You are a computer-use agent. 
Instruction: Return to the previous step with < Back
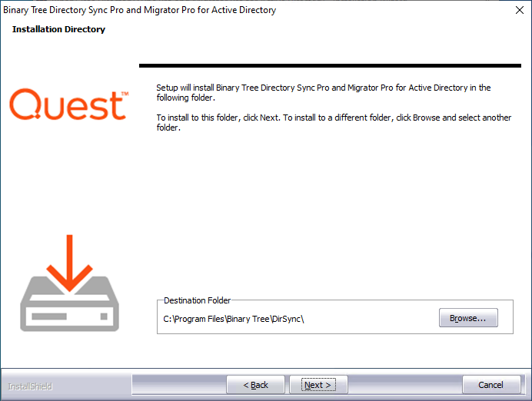coord(255,385)
